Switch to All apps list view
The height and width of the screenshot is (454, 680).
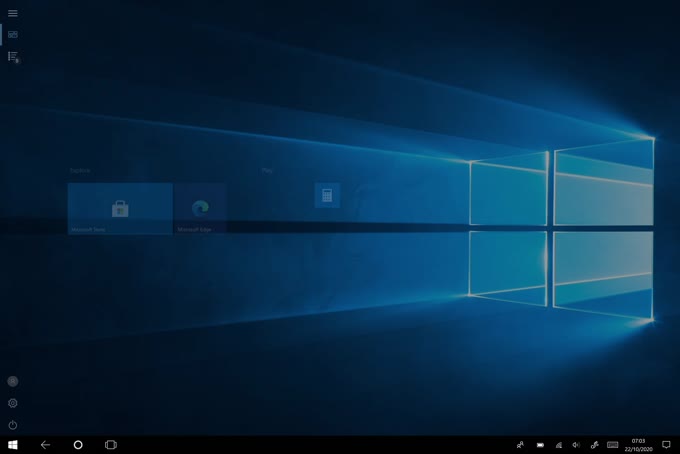point(13,57)
